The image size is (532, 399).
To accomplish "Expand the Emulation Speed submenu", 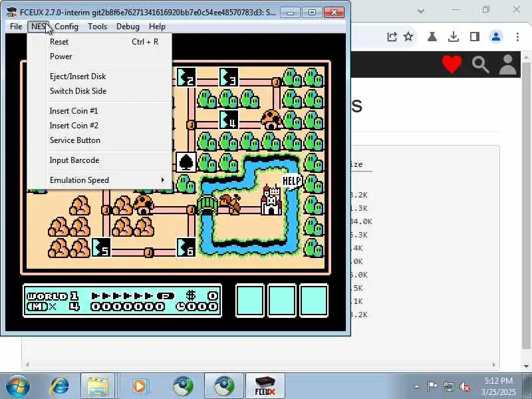I will point(100,180).
